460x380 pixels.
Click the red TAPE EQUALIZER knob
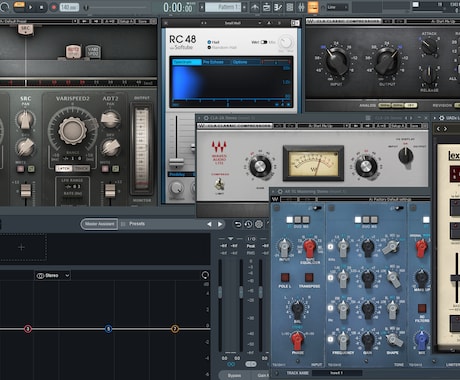(x=310, y=247)
